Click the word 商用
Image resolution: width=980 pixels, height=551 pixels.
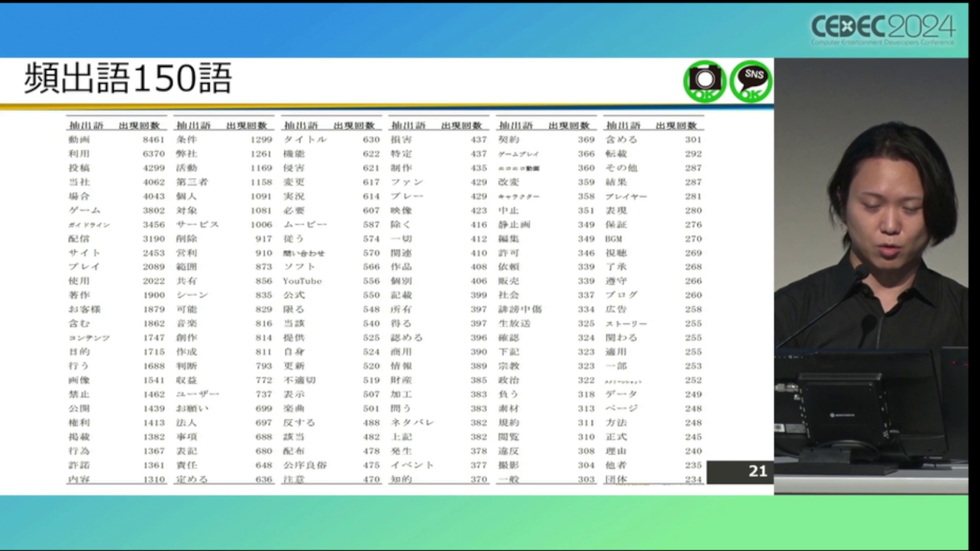(401, 351)
